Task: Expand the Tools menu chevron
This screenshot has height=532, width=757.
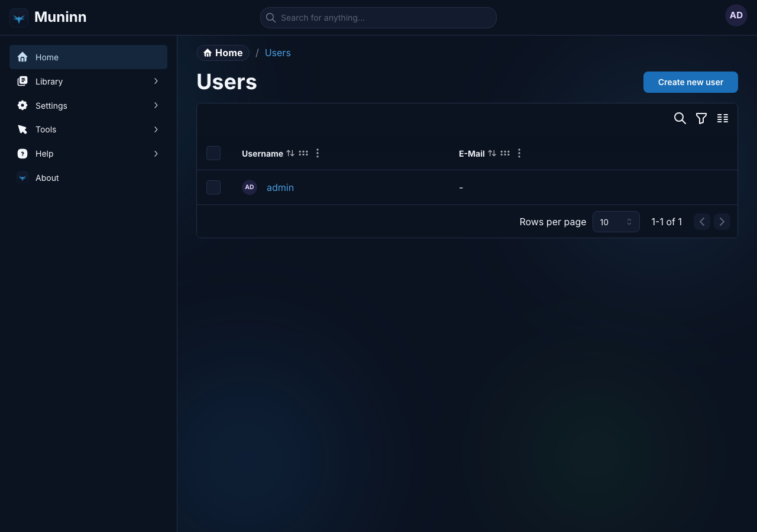Action: pos(156,129)
